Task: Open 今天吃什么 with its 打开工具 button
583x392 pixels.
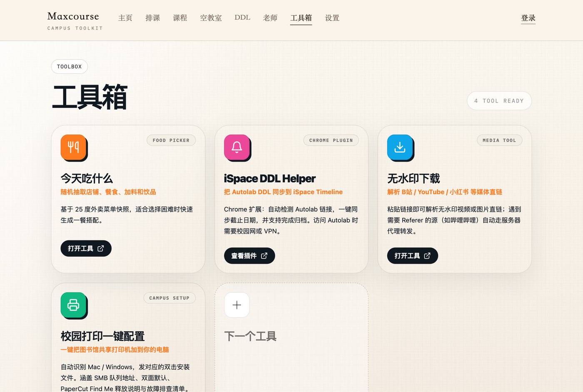Action: tap(86, 248)
